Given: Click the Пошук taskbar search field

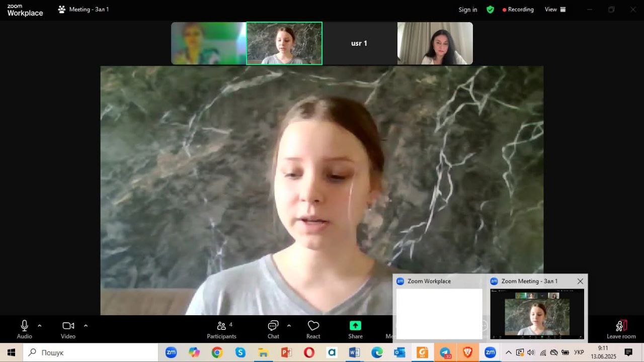Looking at the screenshot, I should coord(91,352).
